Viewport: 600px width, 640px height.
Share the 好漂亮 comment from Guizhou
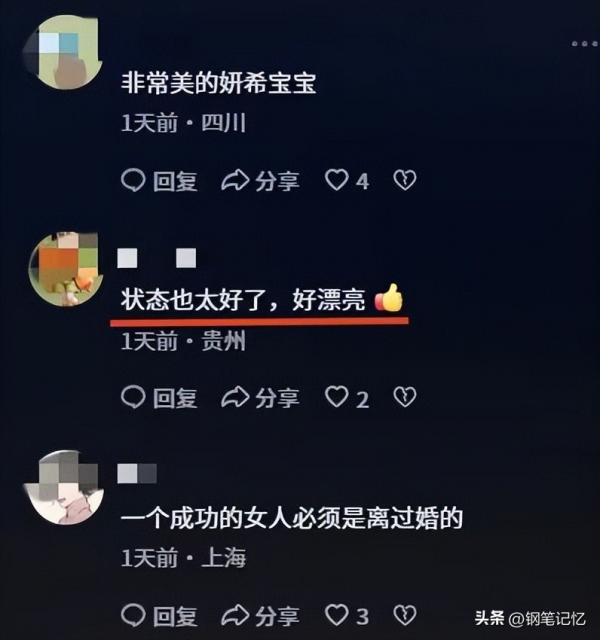tap(260, 398)
